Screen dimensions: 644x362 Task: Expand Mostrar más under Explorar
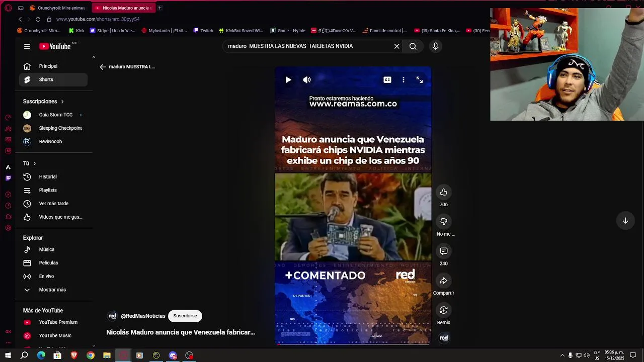(x=53, y=290)
